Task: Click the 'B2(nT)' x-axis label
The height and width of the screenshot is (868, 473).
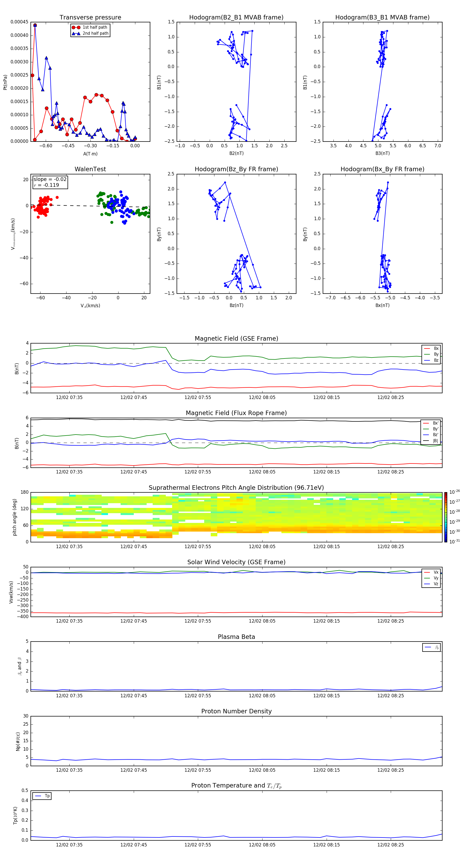Action: pyautogui.click(x=236, y=153)
